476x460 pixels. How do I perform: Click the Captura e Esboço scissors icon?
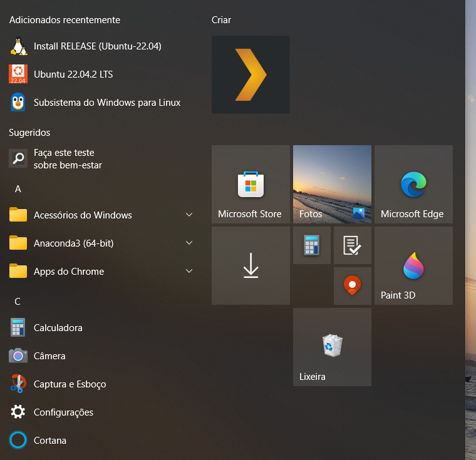[18, 384]
